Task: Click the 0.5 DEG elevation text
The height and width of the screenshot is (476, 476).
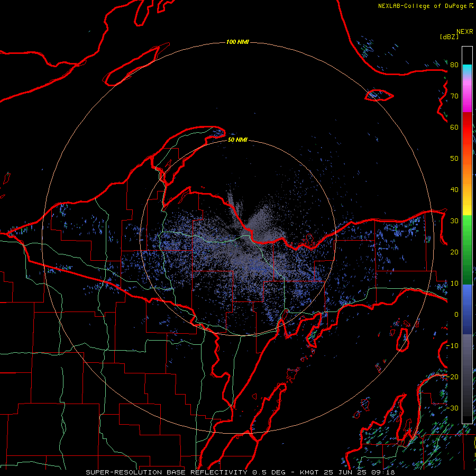Action: coord(269,472)
